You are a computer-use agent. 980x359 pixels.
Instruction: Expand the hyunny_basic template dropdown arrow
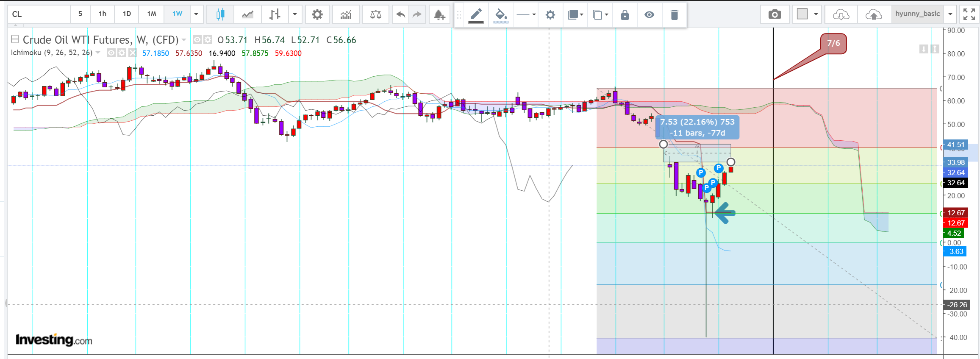click(x=950, y=14)
